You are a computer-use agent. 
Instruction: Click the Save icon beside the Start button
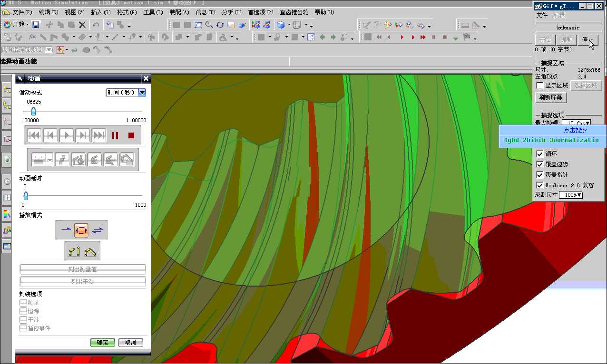(36, 24)
